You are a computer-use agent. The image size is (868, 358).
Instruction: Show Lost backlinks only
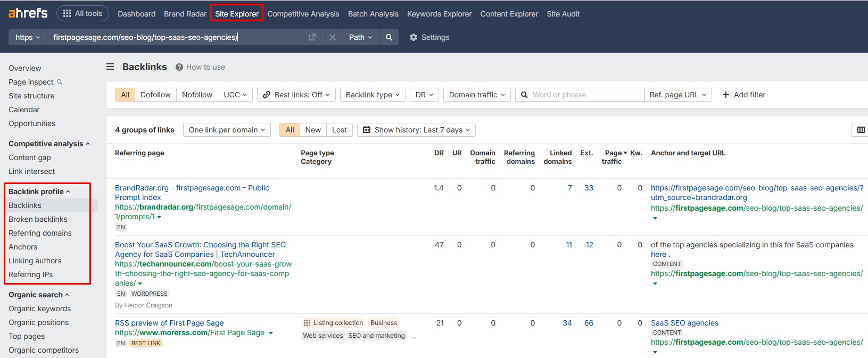pos(340,130)
